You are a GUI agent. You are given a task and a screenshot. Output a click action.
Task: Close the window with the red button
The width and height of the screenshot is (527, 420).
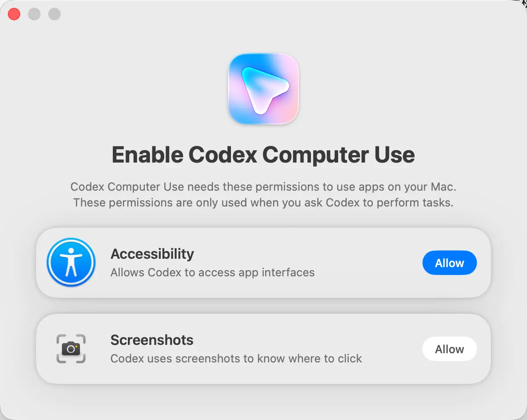click(14, 14)
